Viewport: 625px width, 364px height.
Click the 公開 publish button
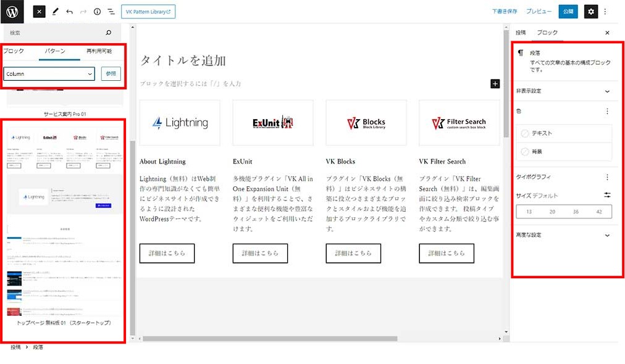coord(568,12)
